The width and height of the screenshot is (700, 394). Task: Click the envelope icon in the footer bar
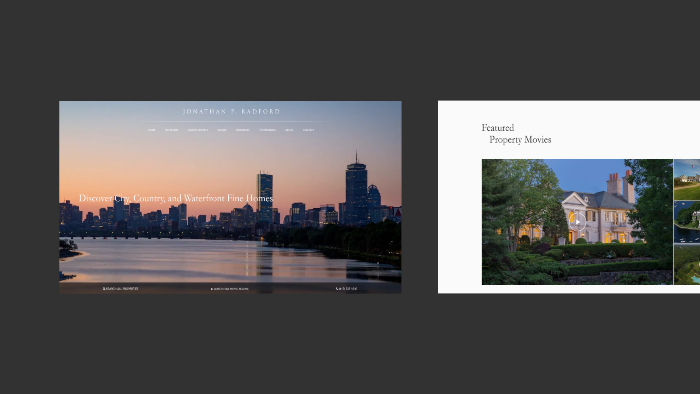click(212, 289)
